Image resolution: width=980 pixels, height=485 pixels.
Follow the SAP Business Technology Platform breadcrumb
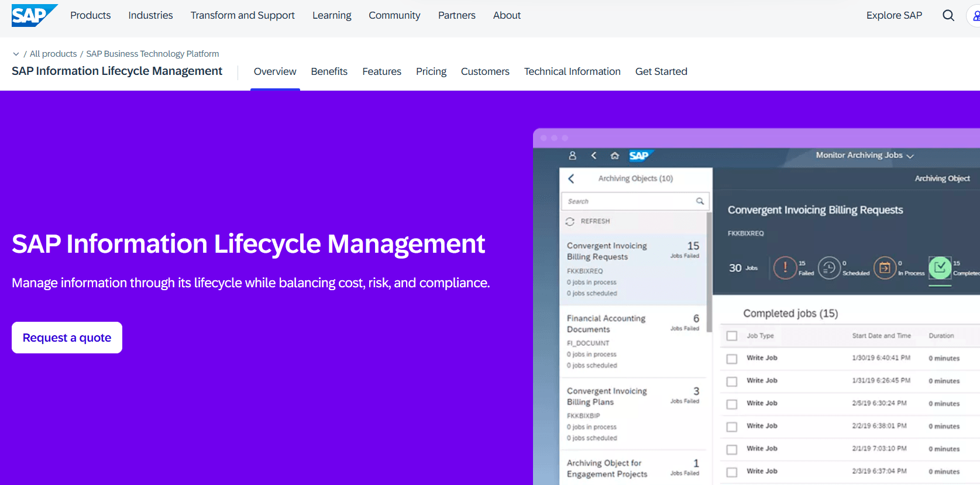click(x=153, y=54)
